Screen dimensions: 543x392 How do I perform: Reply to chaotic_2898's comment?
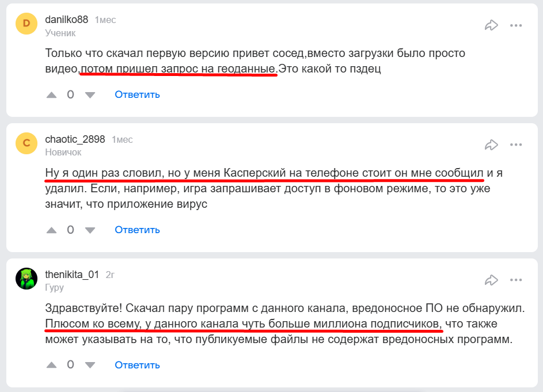click(x=137, y=230)
